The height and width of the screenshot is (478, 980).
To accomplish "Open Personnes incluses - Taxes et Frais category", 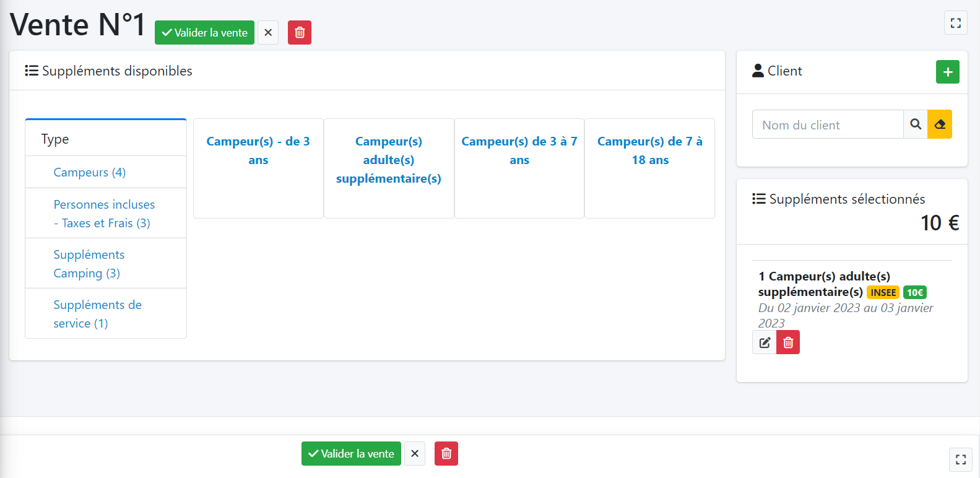I will point(104,214).
